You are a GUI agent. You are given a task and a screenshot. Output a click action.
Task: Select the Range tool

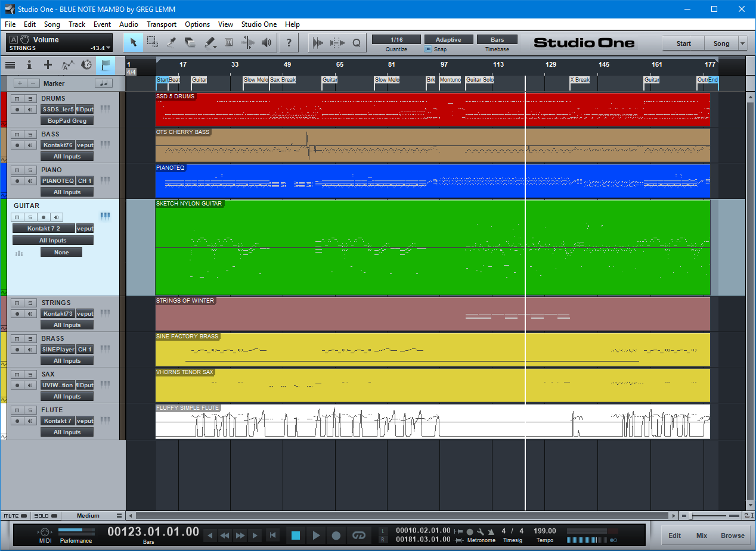pos(153,42)
